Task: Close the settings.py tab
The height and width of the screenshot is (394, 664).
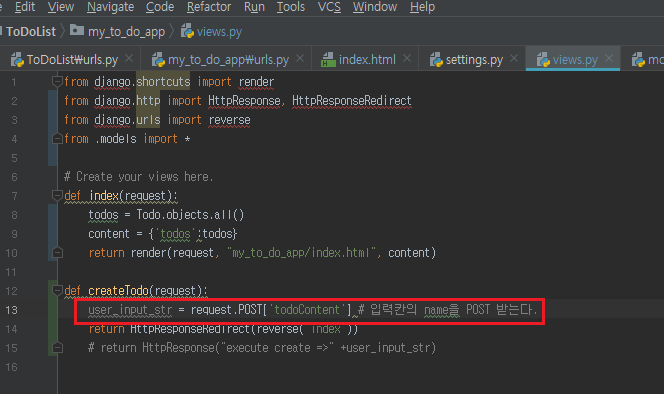Action: click(514, 58)
